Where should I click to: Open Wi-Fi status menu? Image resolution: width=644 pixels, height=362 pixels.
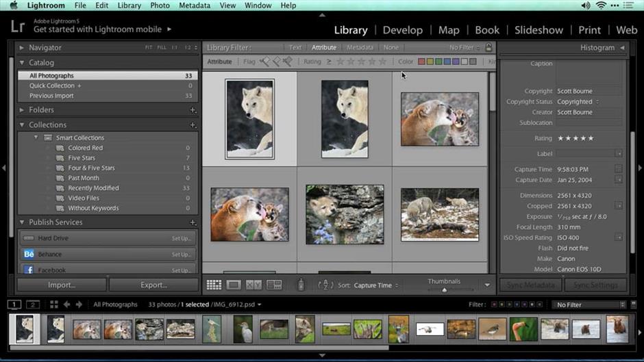tap(601, 5)
